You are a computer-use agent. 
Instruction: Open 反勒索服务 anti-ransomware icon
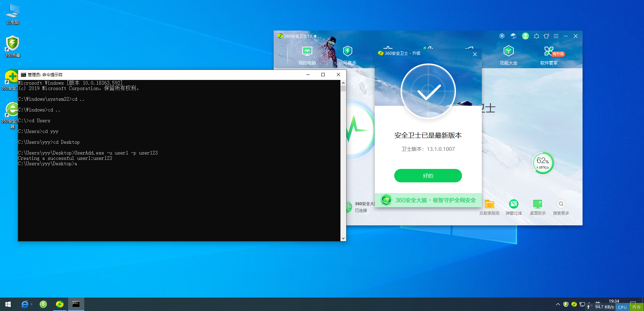(x=489, y=208)
